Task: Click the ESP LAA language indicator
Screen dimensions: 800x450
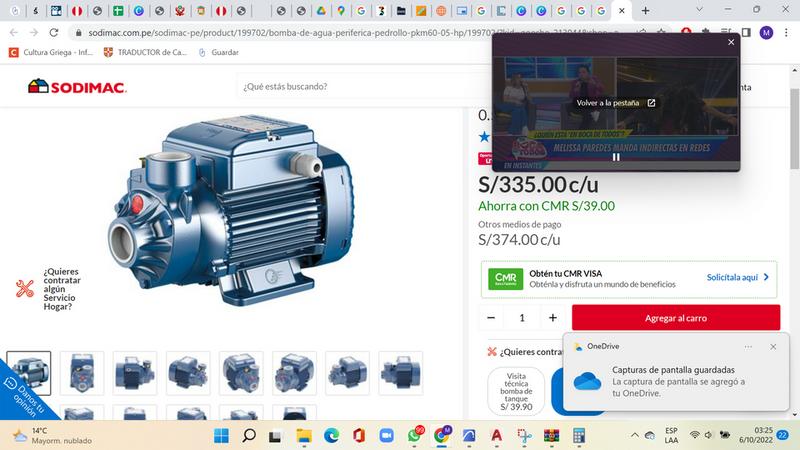Action: click(671, 435)
